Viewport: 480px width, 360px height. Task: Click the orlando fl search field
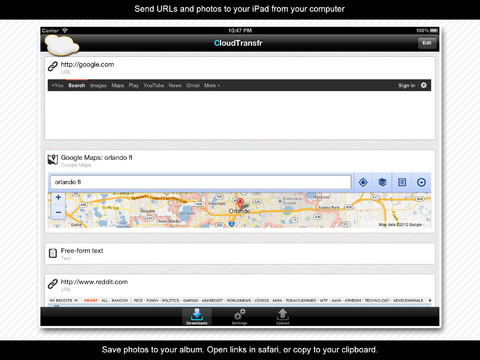201,182
